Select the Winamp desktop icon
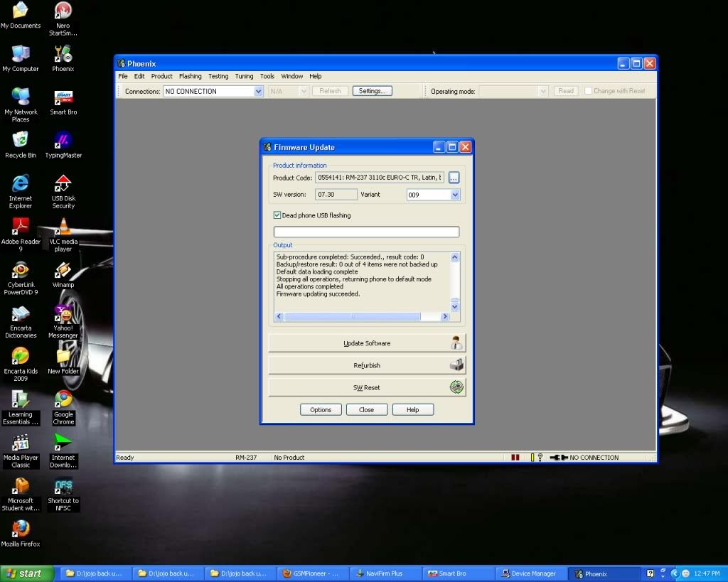This screenshot has width=728, height=582. point(63,274)
